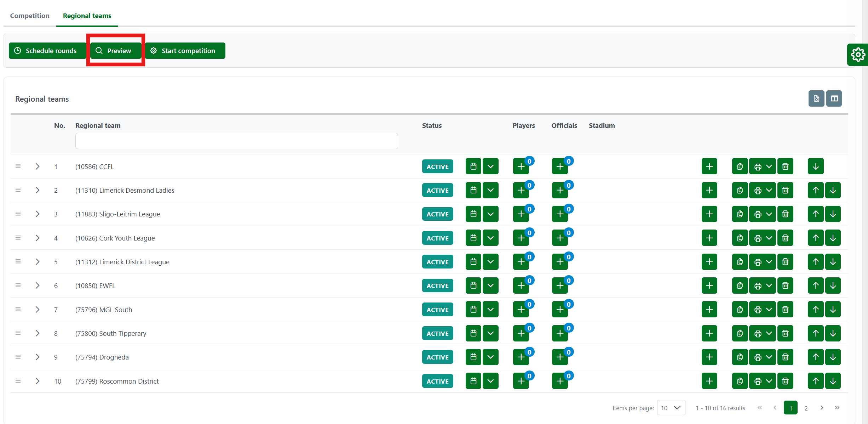Delete CCFL team with trash icon

[785, 166]
